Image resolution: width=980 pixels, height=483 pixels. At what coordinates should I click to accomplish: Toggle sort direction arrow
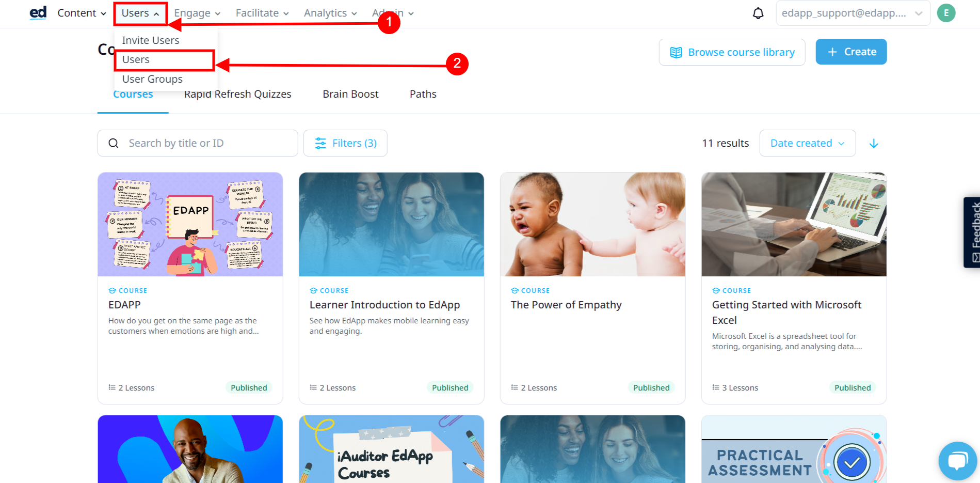click(874, 144)
